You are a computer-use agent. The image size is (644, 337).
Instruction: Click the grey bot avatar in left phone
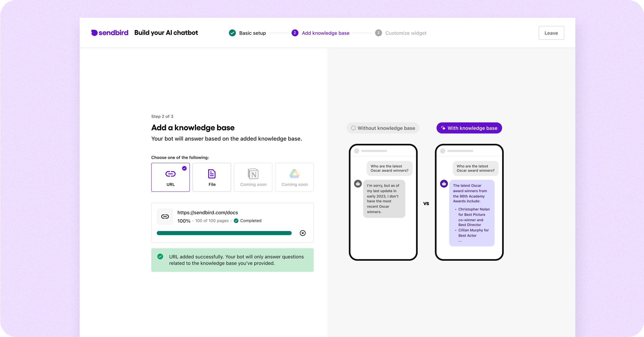point(358,184)
